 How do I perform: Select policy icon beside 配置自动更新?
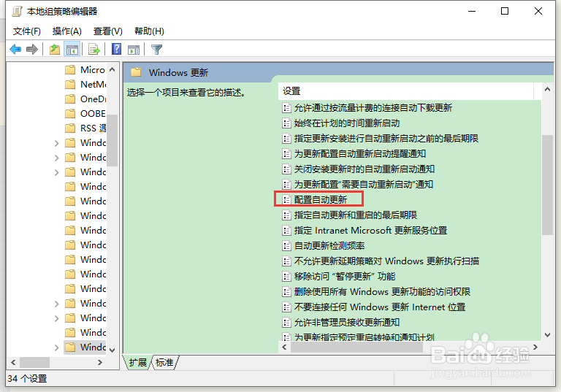[286, 199]
